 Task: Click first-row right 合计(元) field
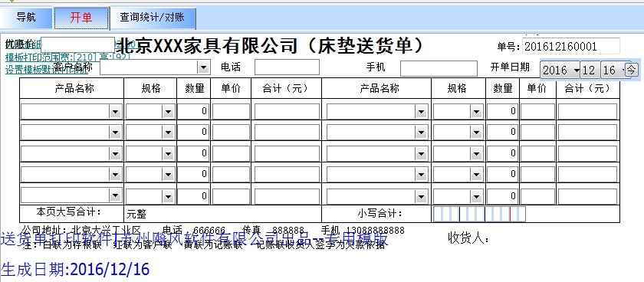click(x=587, y=111)
